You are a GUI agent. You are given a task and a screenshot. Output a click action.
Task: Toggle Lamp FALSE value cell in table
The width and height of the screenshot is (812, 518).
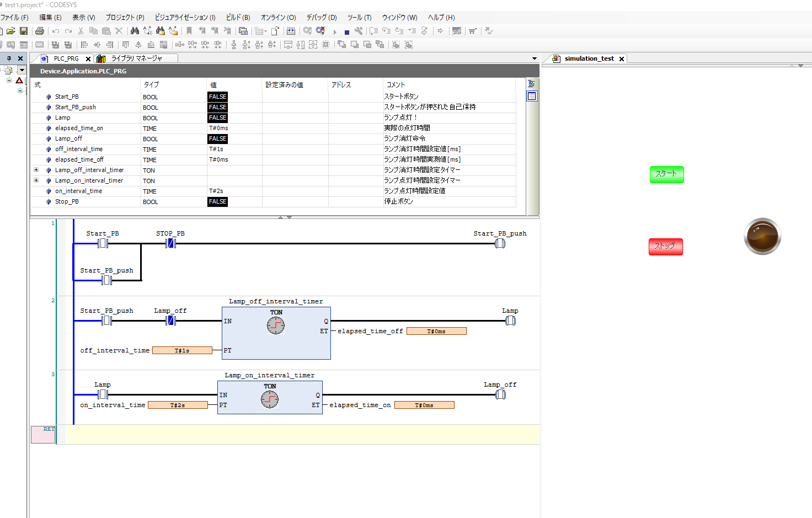[x=217, y=118]
